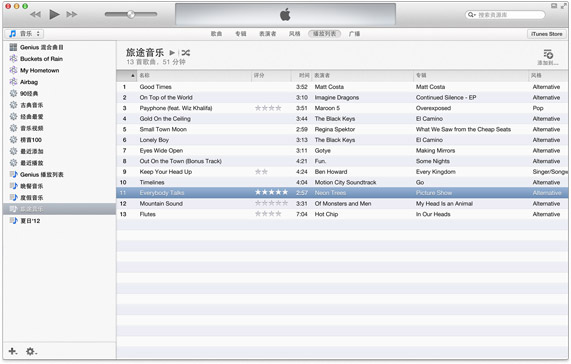Click album My Head Is an Animal

tap(444, 203)
